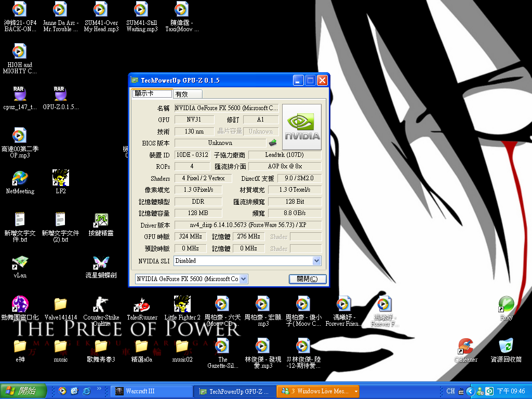The width and height of the screenshot is (532, 399).
Task: Open the NetMeeting desktop icon
Action: [20, 178]
